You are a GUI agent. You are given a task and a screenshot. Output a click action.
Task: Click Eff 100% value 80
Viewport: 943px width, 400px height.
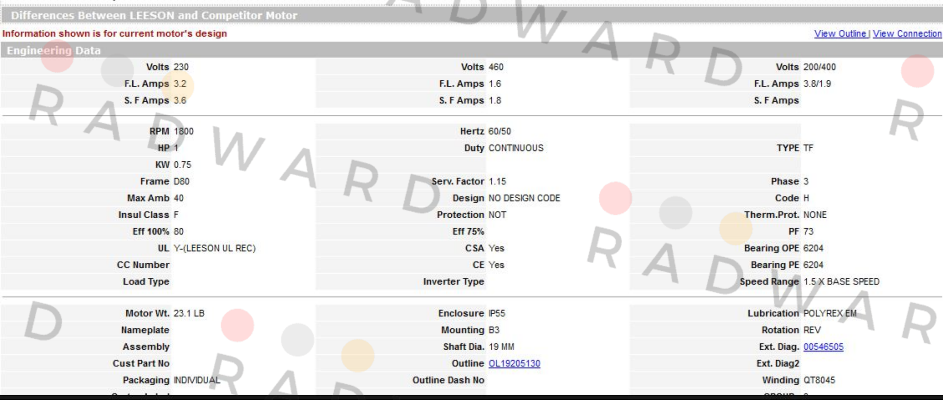tap(179, 232)
